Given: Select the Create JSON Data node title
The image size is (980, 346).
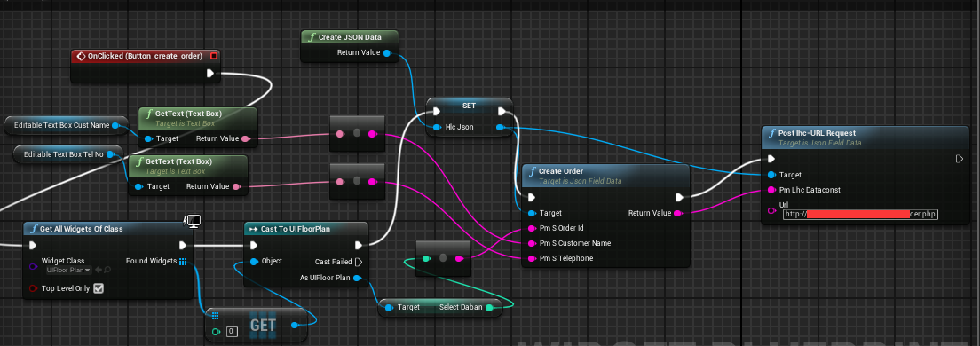Looking at the screenshot, I should click(x=350, y=37).
